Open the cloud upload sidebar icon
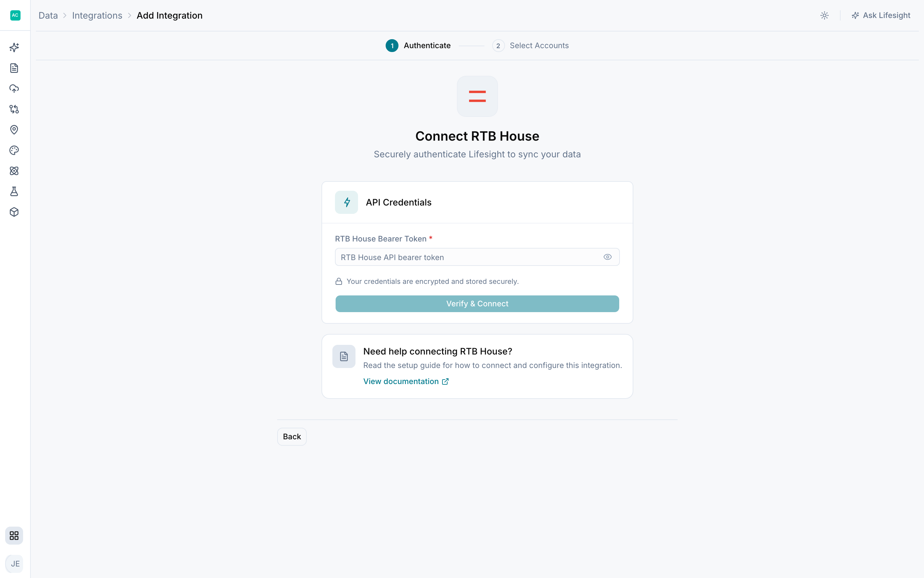The height and width of the screenshot is (578, 924). tap(14, 89)
